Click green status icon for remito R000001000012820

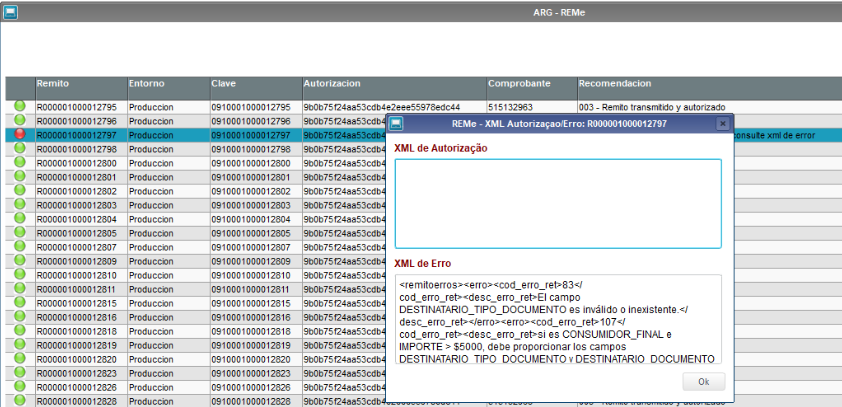(x=20, y=358)
